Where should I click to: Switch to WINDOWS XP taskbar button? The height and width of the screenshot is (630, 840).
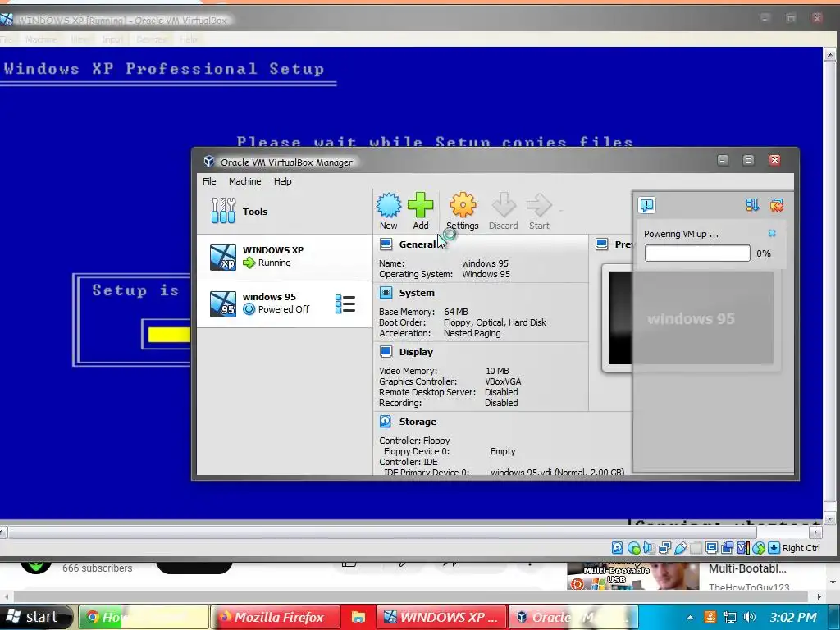click(441, 617)
